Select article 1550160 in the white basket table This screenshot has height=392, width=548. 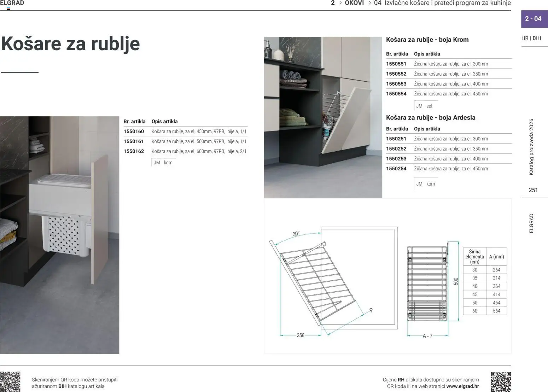point(134,131)
